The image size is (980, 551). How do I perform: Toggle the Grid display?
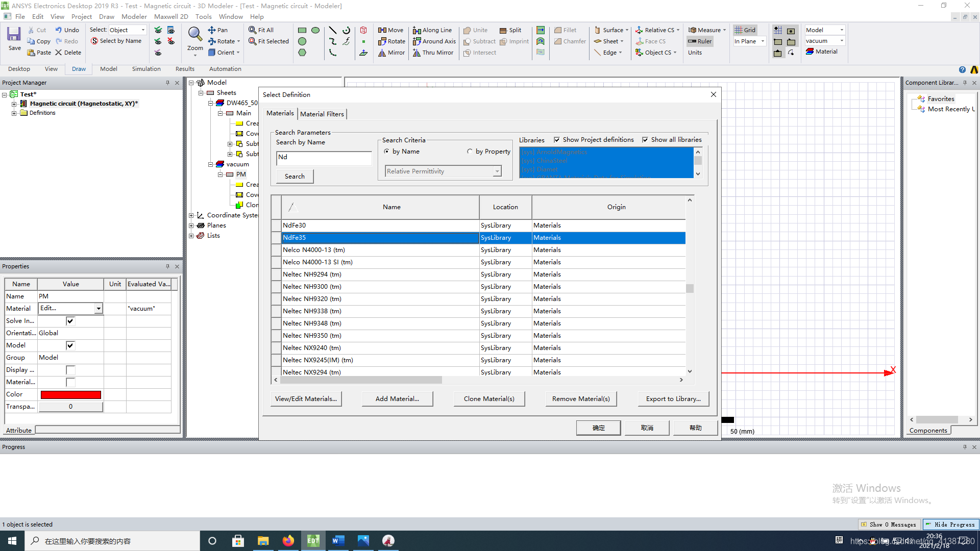[x=745, y=30]
